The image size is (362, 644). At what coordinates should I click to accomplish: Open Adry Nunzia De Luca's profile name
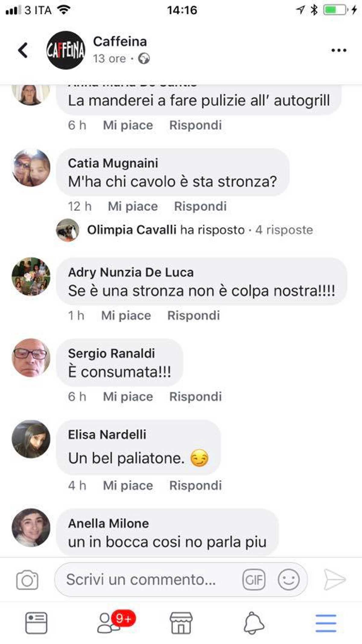(x=131, y=272)
